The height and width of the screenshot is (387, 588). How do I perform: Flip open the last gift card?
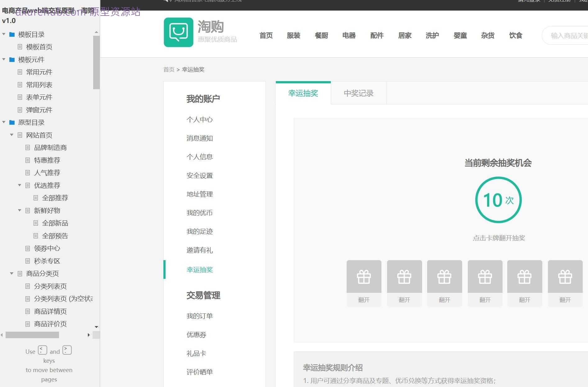pyautogui.click(x=565, y=283)
